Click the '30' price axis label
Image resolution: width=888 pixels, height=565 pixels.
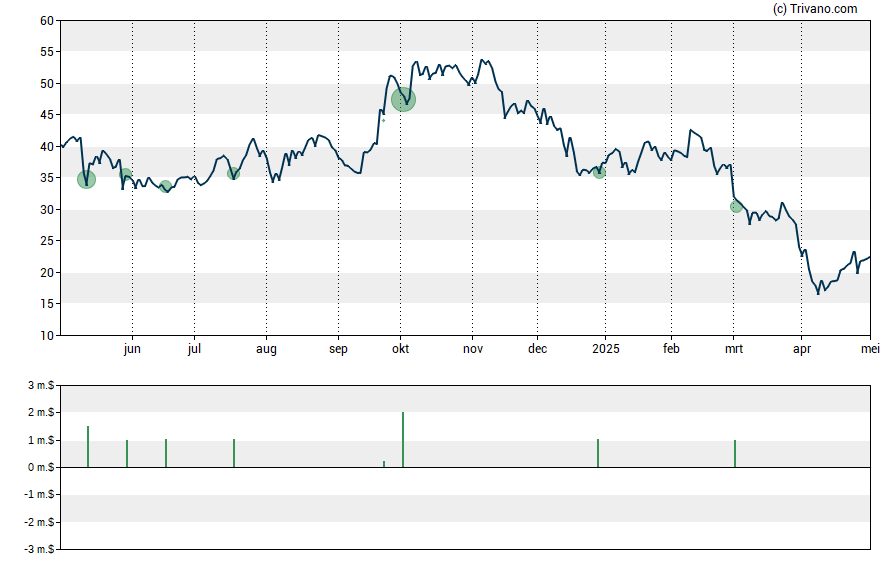point(47,209)
